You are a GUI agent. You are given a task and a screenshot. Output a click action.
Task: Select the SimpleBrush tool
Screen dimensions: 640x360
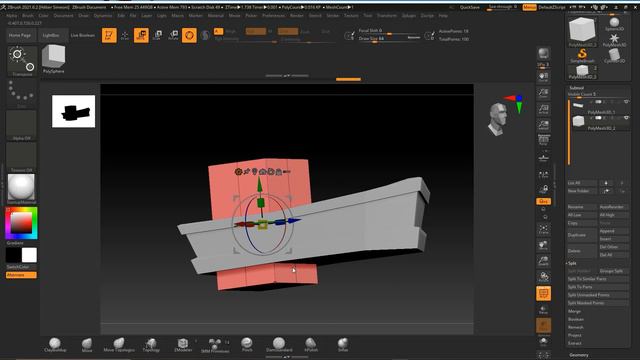[582, 56]
